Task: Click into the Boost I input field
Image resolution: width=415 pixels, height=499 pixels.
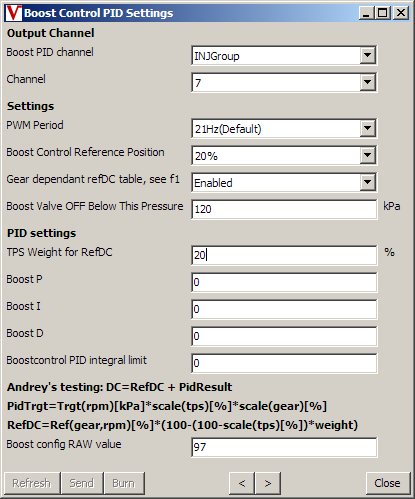Action: click(284, 309)
